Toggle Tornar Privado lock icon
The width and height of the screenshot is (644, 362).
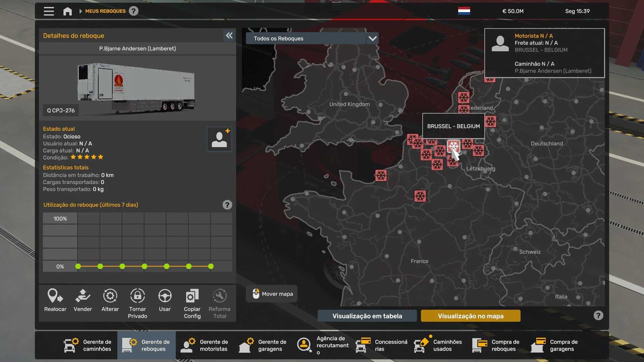(138, 296)
